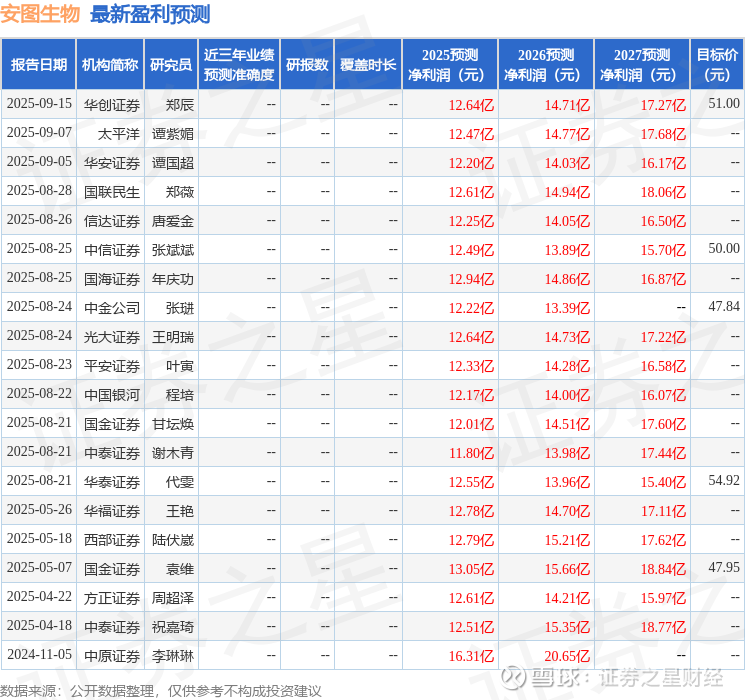Click the 目标价(元) column header
This screenshot has width=745, height=700.
[716, 65]
